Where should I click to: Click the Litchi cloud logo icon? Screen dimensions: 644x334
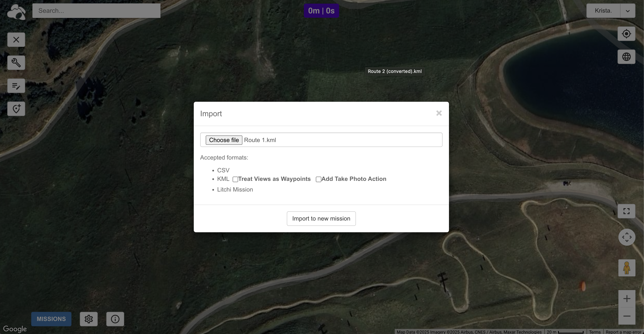(x=16, y=12)
